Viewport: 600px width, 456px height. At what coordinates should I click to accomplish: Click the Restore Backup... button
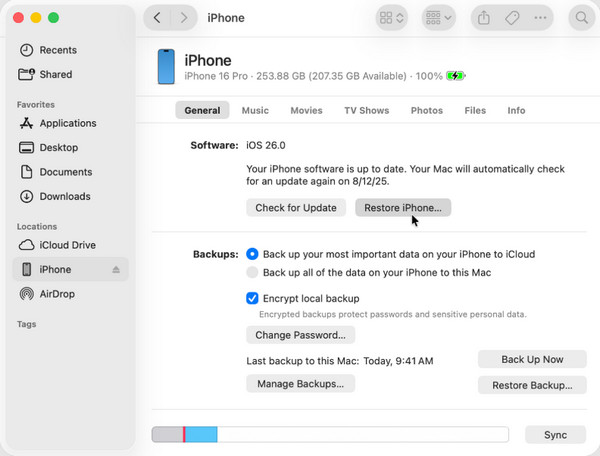pos(532,385)
